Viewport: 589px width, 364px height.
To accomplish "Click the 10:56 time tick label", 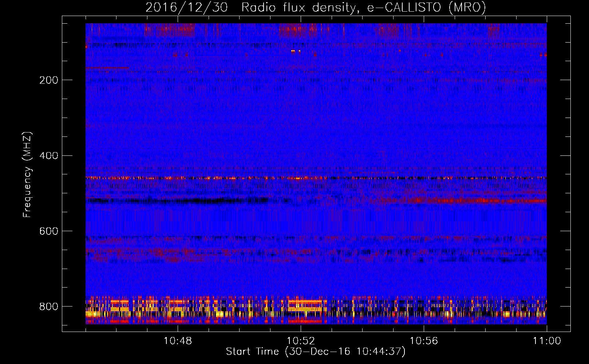I will click(424, 341).
